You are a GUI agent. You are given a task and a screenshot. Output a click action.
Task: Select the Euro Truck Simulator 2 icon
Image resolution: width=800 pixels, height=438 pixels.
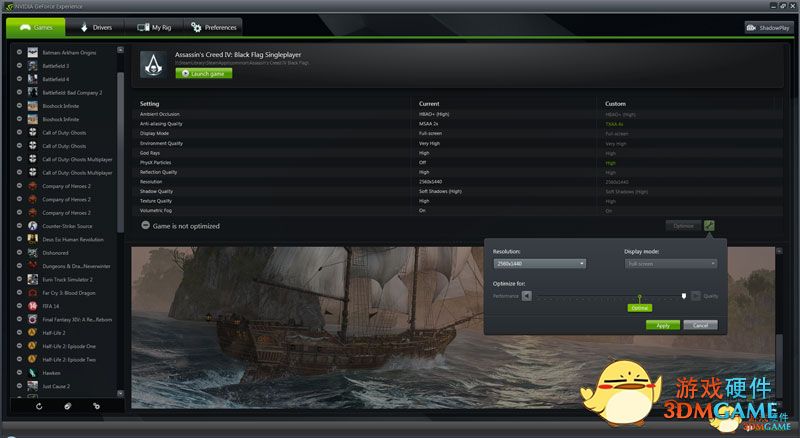pos(33,279)
